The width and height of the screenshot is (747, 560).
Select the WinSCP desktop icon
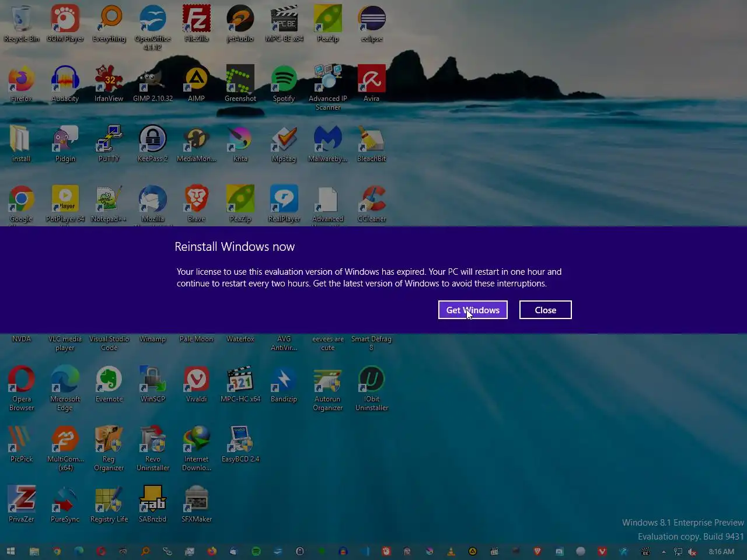coord(153,384)
